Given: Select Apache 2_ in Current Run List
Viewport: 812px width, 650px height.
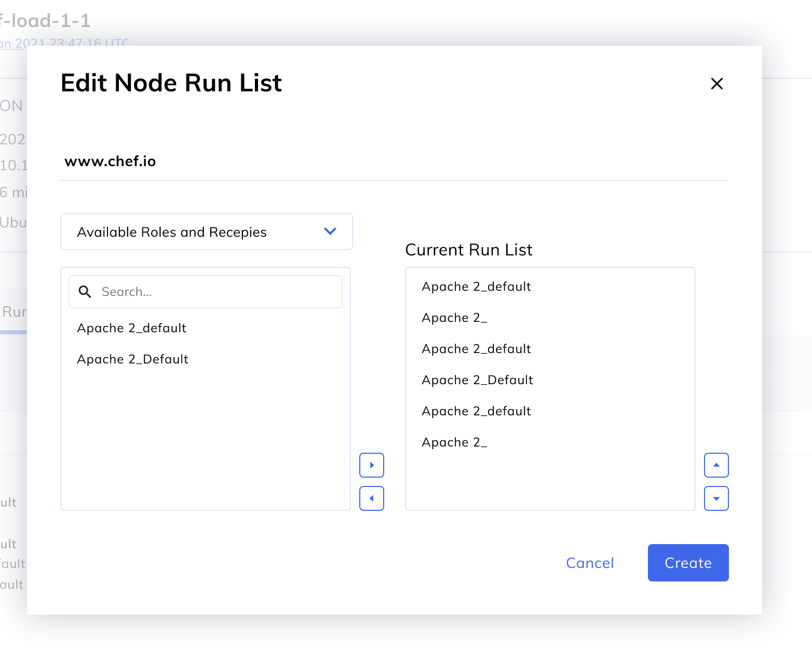Looking at the screenshot, I should pyautogui.click(x=454, y=317).
